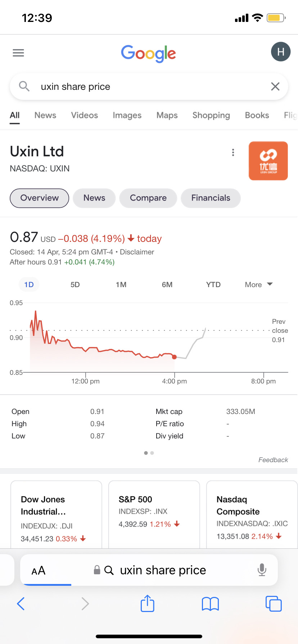
Task: Go back with Safari back arrow
Action: [21, 604]
